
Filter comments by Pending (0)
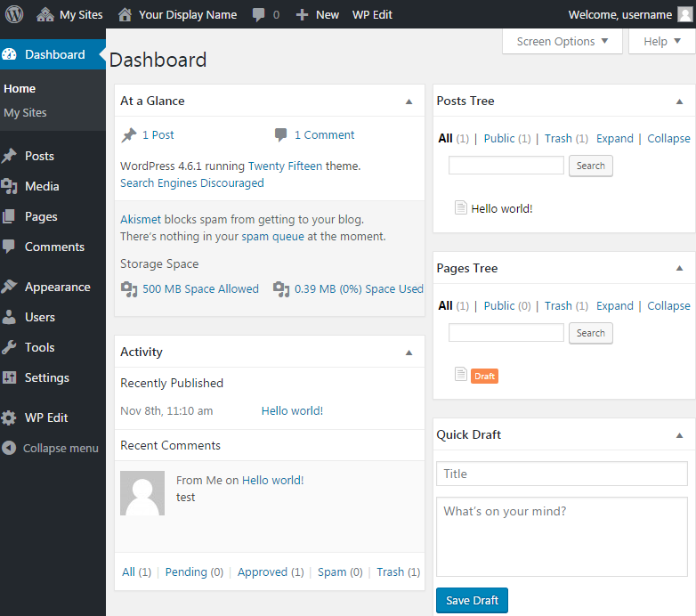(x=194, y=572)
